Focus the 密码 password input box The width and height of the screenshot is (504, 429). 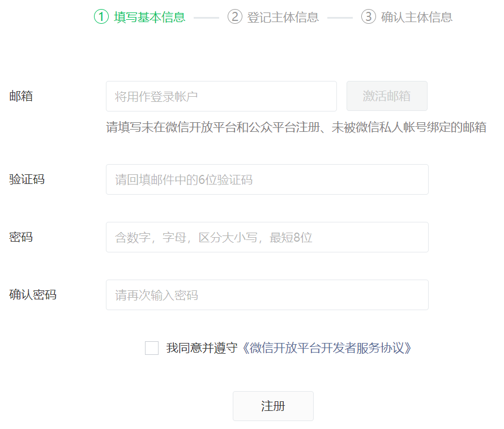pyautogui.click(x=267, y=237)
